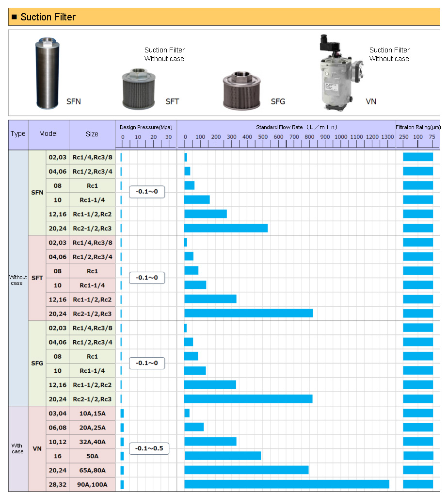Select the 10A,15A size cell

93,413
